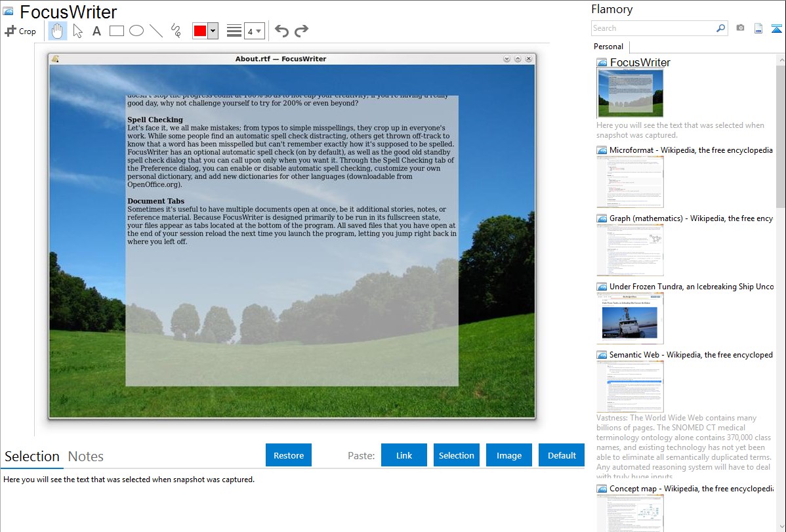Click the Flamory scrollbar up arrow
Image resolution: width=786 pixels, height=532 pixels.
781,60
